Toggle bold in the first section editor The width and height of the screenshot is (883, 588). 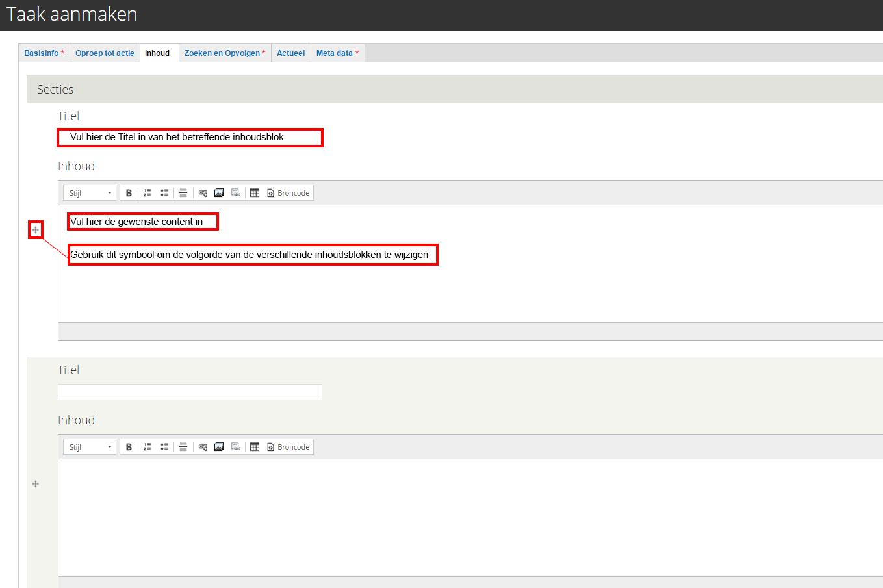tap(129, 193)
